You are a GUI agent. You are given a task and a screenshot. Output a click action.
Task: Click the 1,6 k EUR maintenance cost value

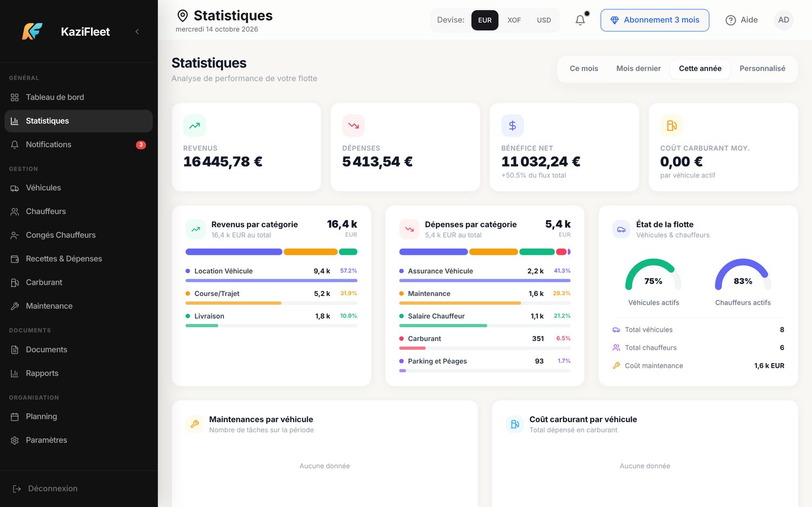click(x=769, y=366)
